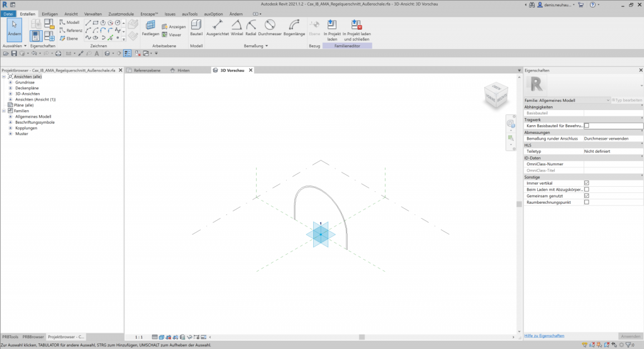Open the Hilfe zu Eigenschaften link
The image size is (644, 349).
[544, 336]
